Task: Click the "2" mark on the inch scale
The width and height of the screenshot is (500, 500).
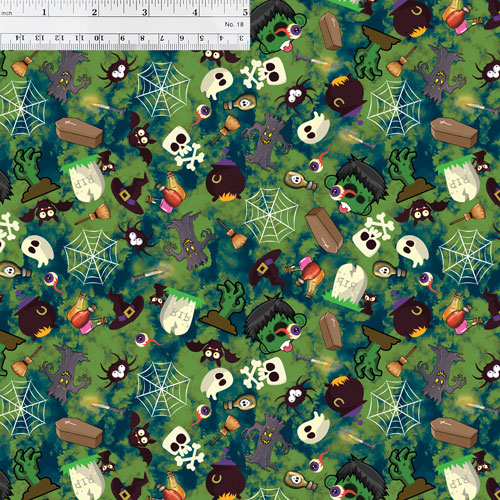Action: click(x=94, y=12)
